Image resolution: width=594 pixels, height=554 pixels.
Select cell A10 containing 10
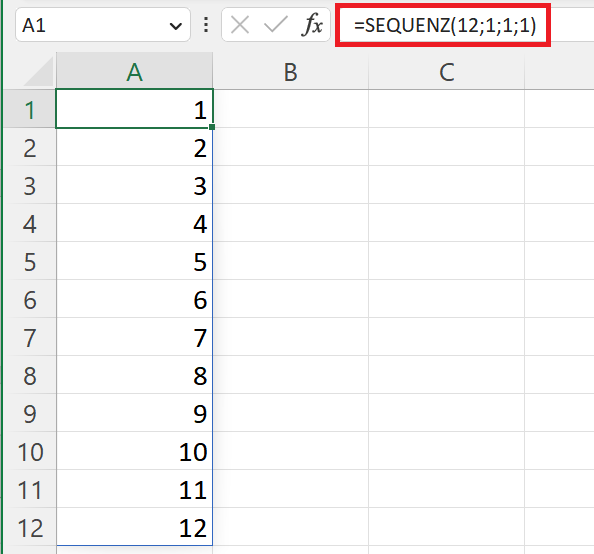point(134,451)
